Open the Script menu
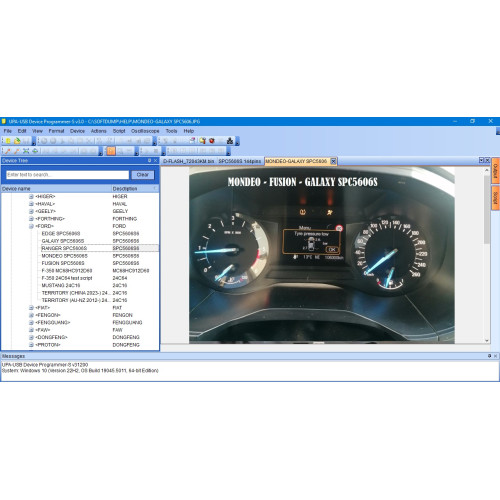 pos(119,131)
